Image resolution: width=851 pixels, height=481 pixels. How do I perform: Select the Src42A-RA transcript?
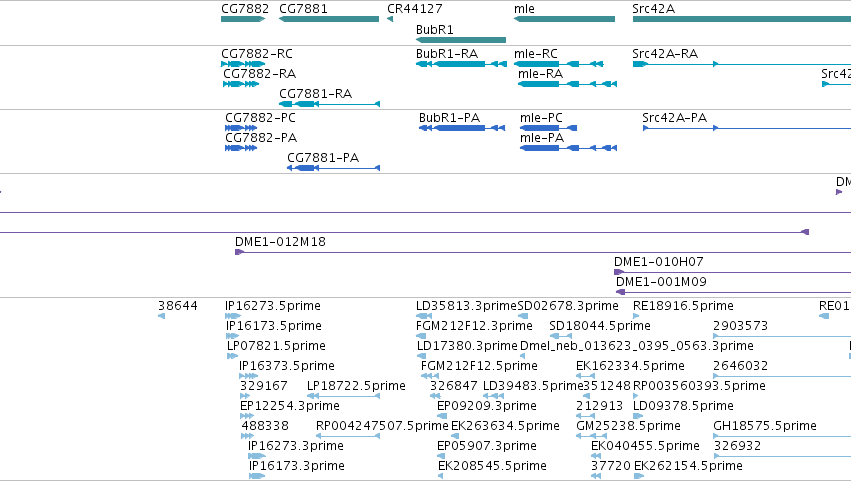tap(741, 64)
